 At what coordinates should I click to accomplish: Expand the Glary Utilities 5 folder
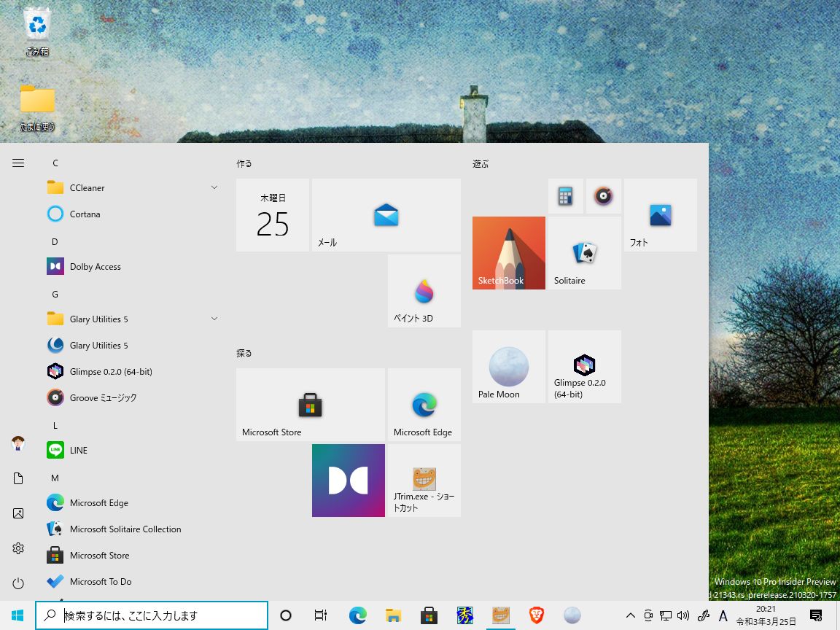click(214, 319)
